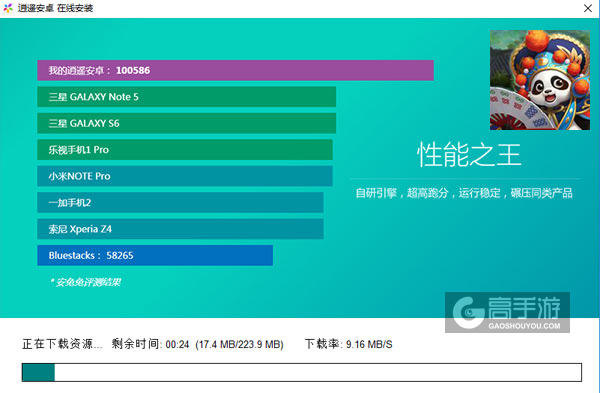Click the 逍遥安卓 app logo in title bar

click(8, 8)
